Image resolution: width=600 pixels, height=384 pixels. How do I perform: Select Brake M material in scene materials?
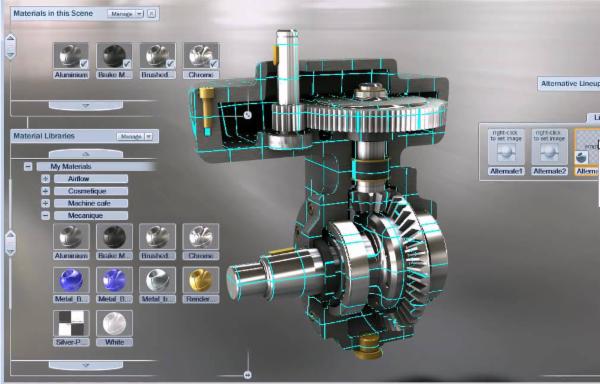pyautogui.click(x=114, y=55)
